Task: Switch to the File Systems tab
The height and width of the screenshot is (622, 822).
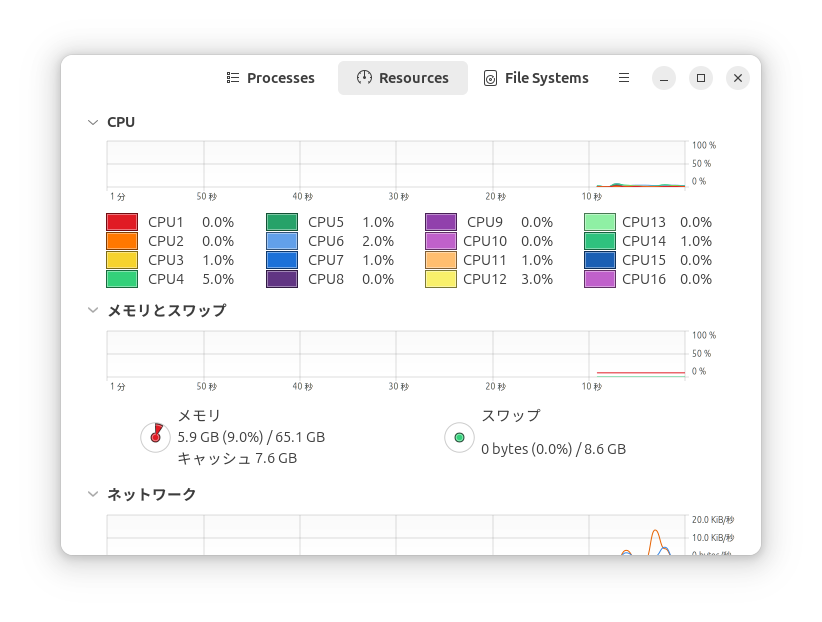Action: click(536, 78)
